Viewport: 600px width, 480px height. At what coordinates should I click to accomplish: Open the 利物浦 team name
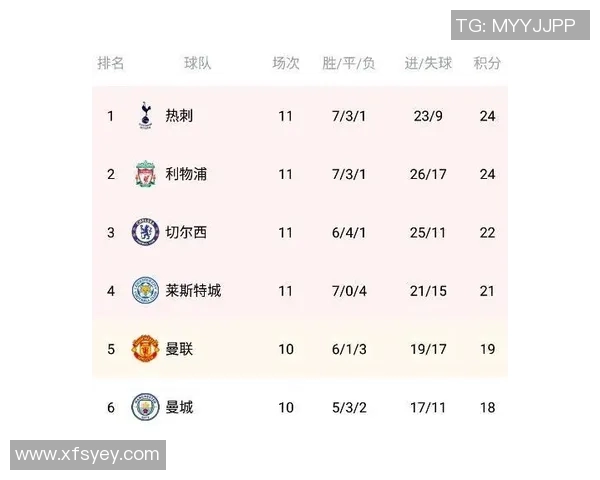pyautogui.click(x=186, y=174)
